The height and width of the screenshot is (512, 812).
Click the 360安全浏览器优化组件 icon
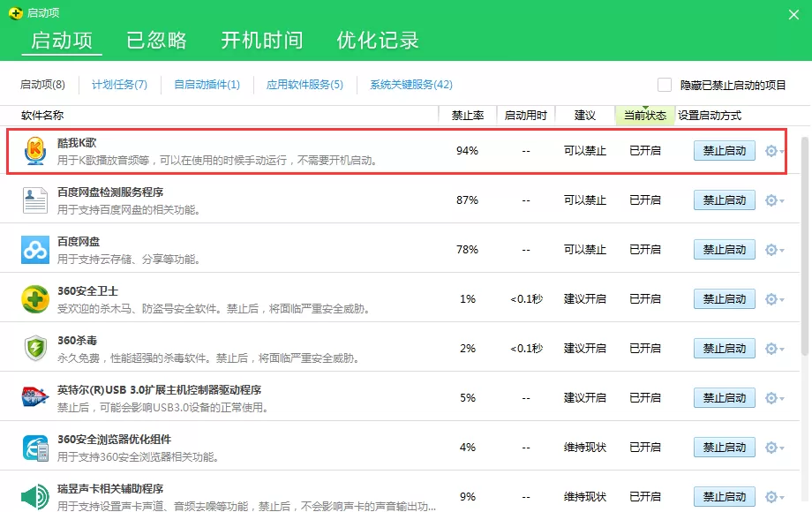[35, 448]
